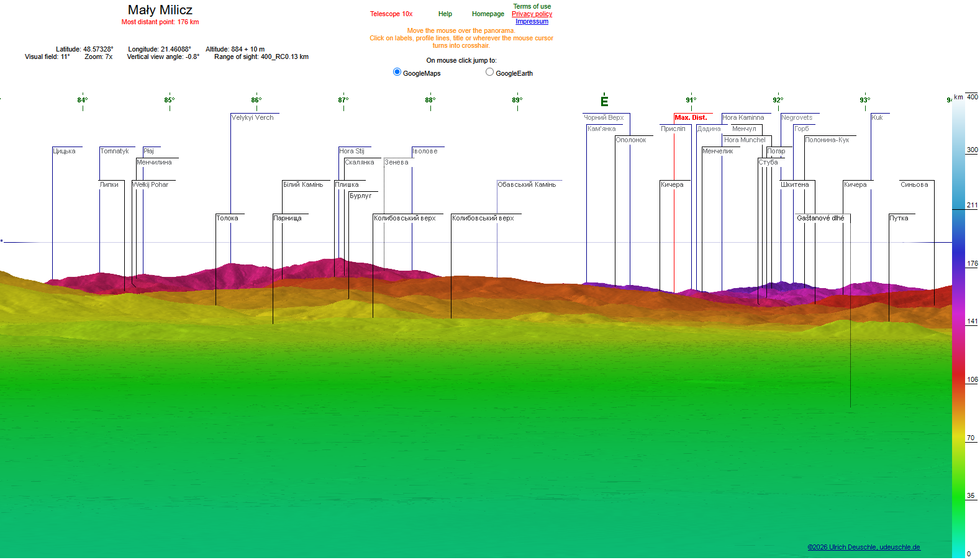Click the Mały Milicz panorama title
This screenshot has width=980, height=560.
point(160,10)
